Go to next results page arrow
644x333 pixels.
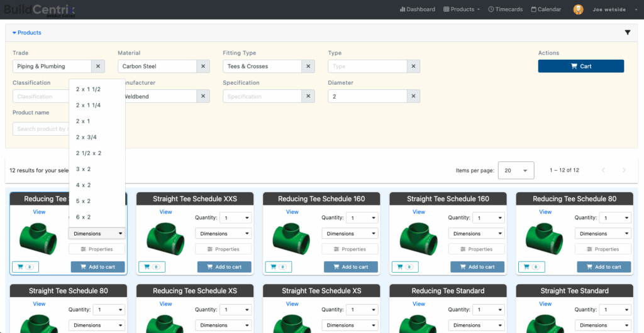pyautogui.click(x=624, y=170)
